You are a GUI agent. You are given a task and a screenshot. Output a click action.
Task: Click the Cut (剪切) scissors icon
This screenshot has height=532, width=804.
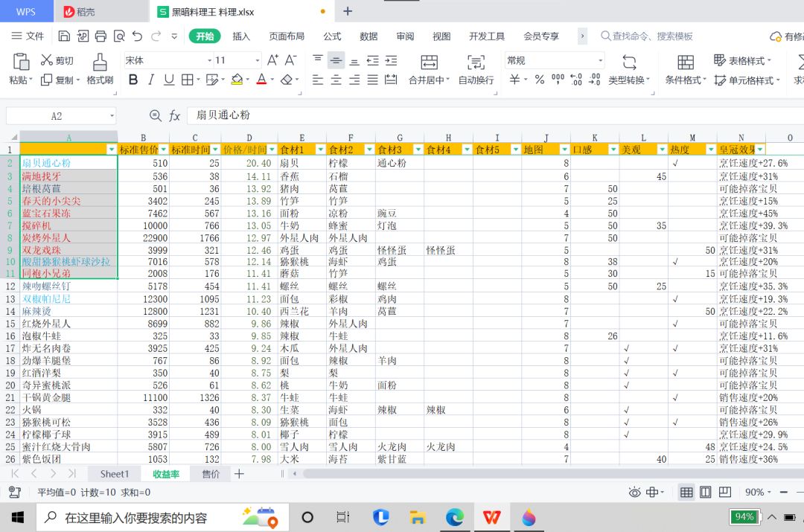click(47, 60)
